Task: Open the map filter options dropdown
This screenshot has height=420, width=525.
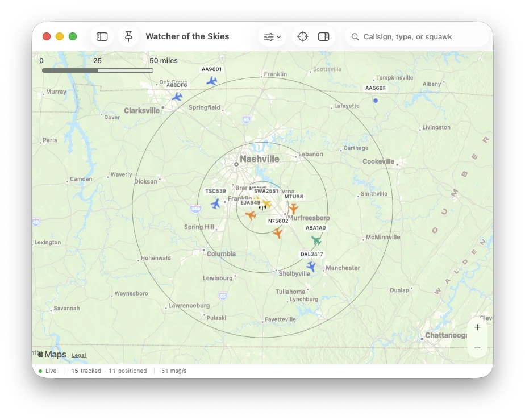Action: pyautogui.click(x=272, y=36)
